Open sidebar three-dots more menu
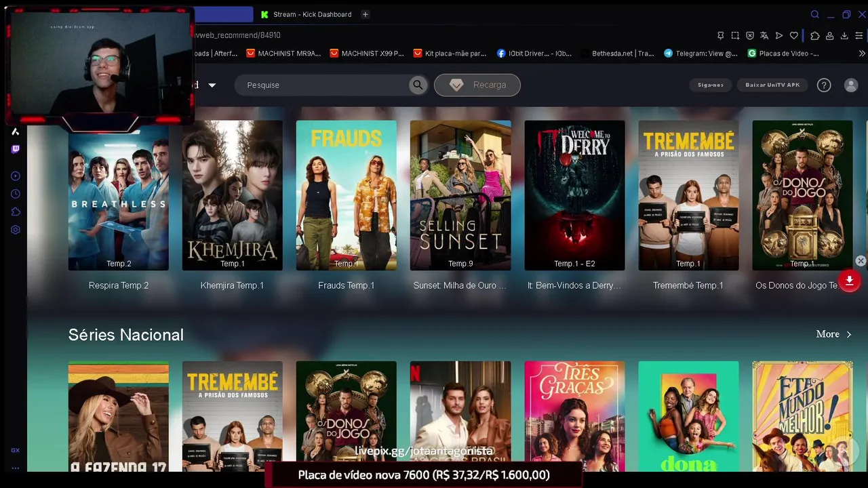This screenshot has height=488, width=868. click(x=15, y=468)
